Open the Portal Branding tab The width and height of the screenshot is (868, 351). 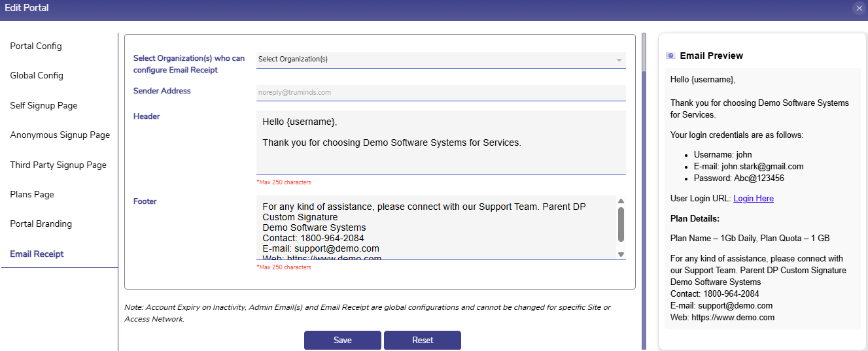pyautogui.click(x=41, y=224)
